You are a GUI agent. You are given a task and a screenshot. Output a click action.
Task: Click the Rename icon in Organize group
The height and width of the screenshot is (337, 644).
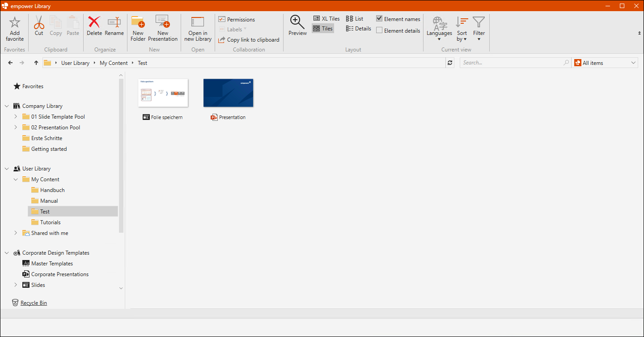pyautogui.click(x=114, y=22)
